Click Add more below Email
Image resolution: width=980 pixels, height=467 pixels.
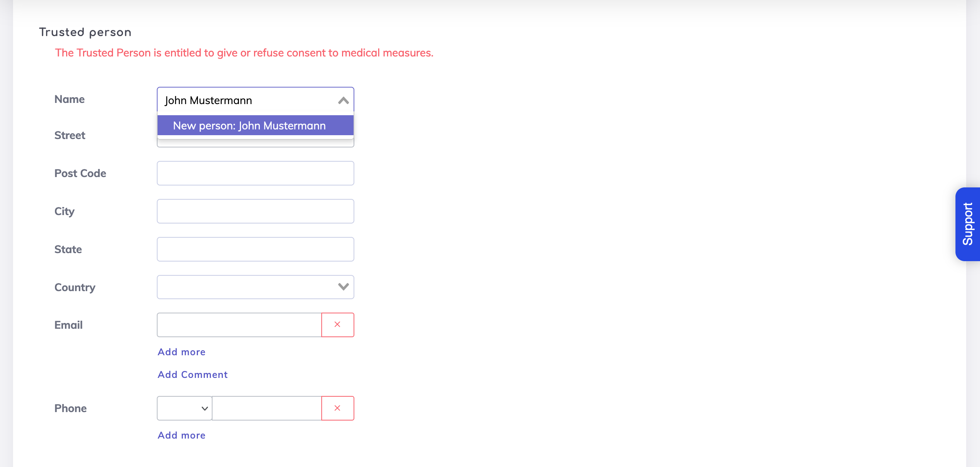[181, 352]
